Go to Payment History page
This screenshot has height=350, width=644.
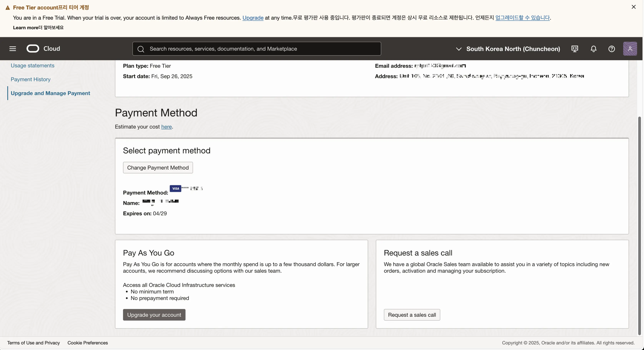30,79
